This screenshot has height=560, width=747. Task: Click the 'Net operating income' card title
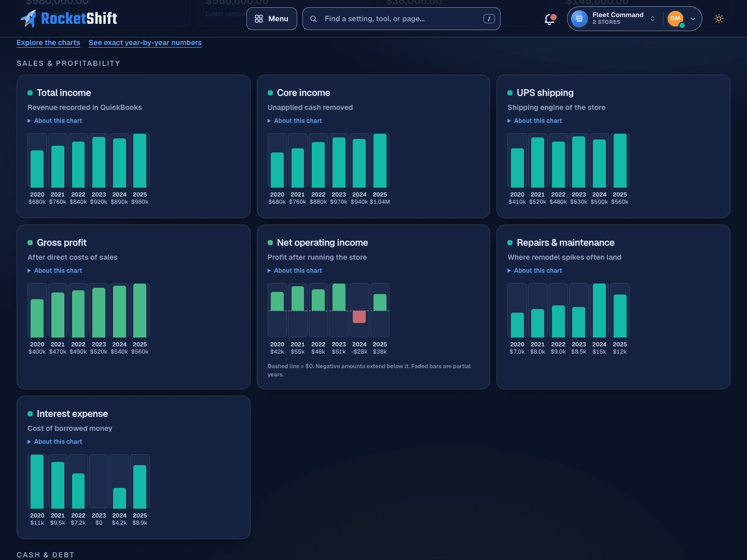(323, 243)
